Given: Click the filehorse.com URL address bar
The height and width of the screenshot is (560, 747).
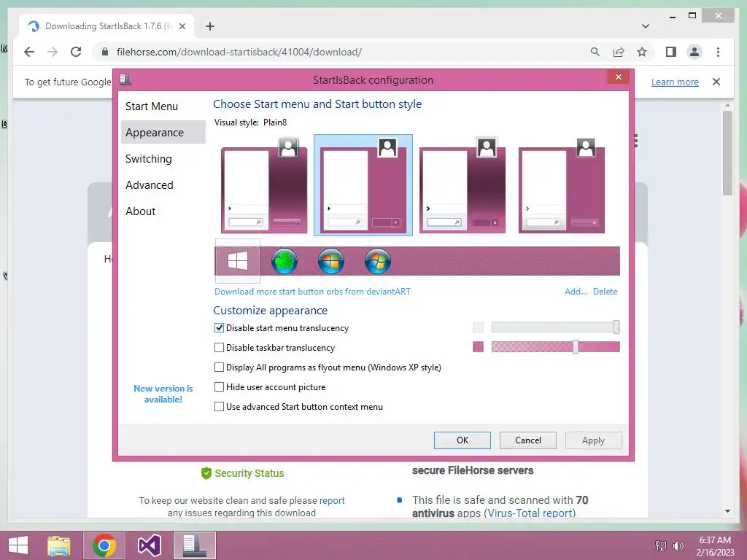Looking at the screenshot, I should pos(239,52).
